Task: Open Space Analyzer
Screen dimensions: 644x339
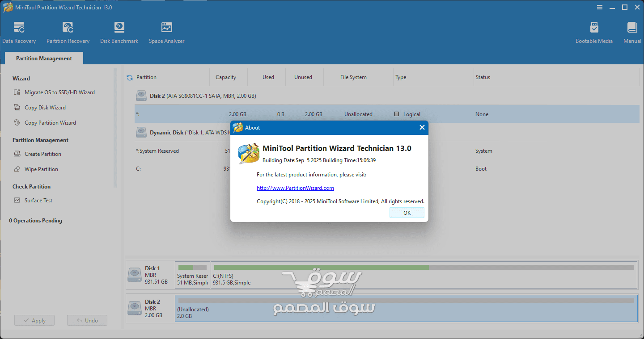Action: pos(166,31)
